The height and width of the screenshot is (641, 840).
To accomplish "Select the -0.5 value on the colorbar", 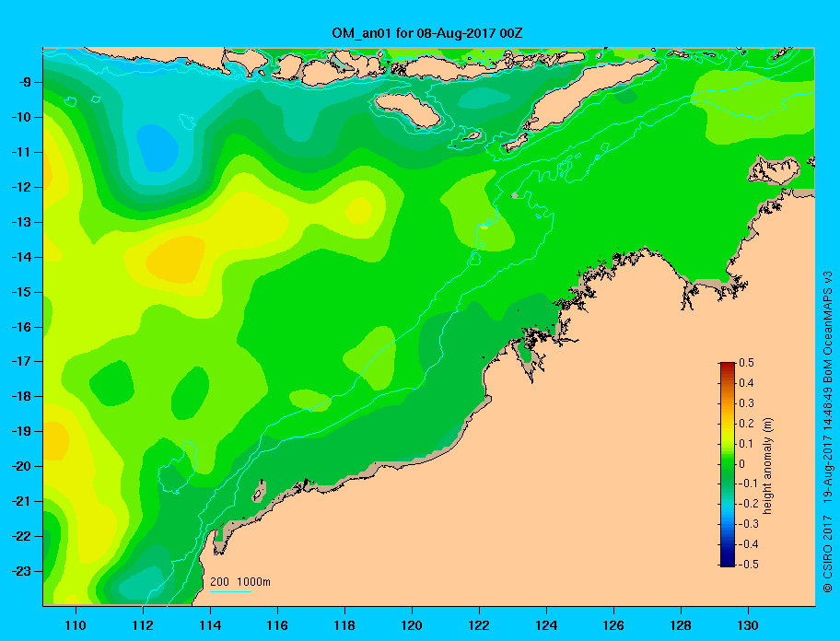I will [749, 565].
